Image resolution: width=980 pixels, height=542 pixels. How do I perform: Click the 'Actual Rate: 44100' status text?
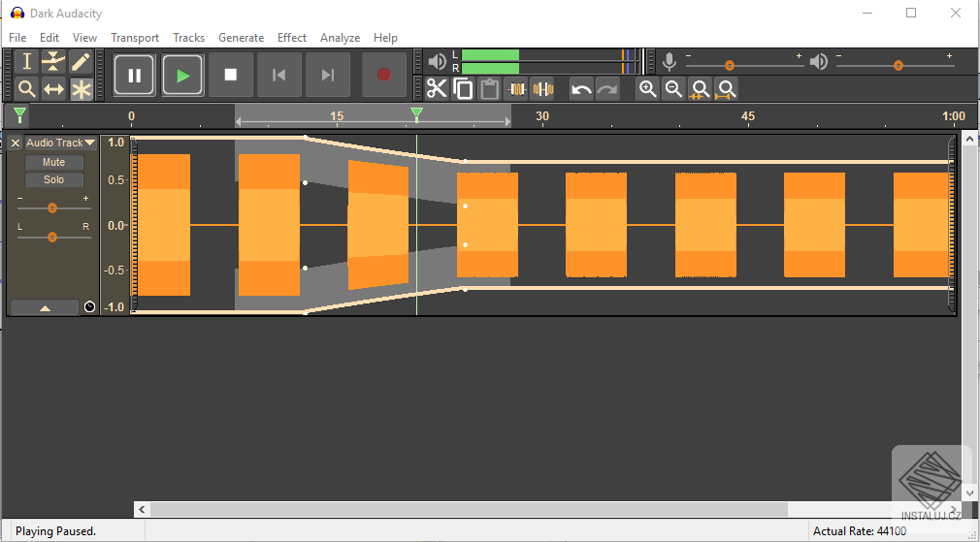[860, 531]
